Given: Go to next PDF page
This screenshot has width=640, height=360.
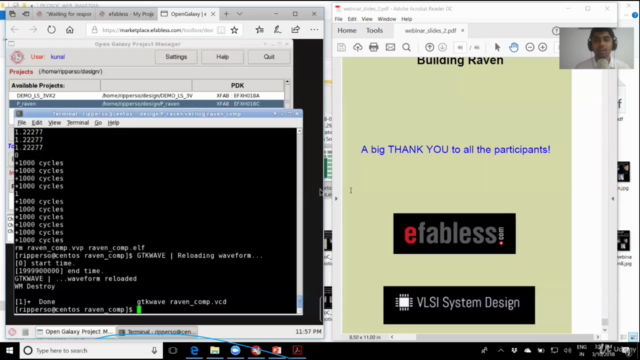Looking at the screenshot, I should [x=442, y=47].
